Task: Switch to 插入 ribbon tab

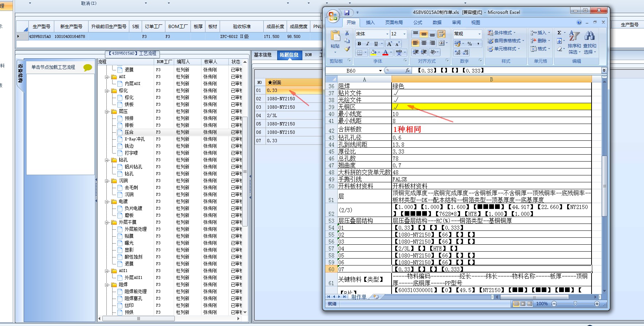Action: click(x=370, y=23)
